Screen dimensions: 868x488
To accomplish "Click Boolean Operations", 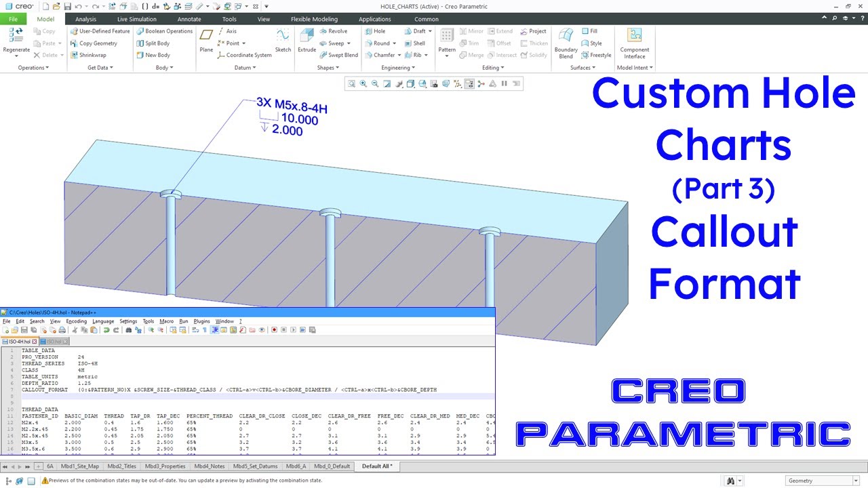I will click(x=164, y=31).
